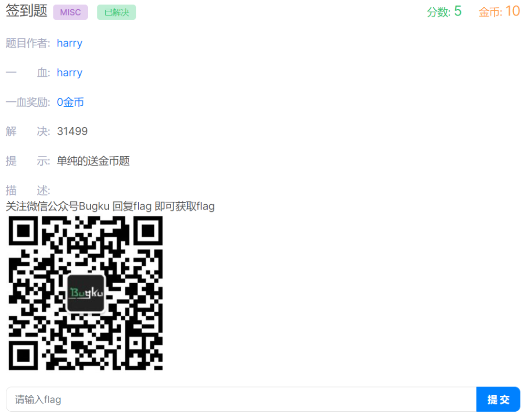Click the QR code's top-right finder square
The width and height of the screenshot is (524, 420).
coord(147,230)
